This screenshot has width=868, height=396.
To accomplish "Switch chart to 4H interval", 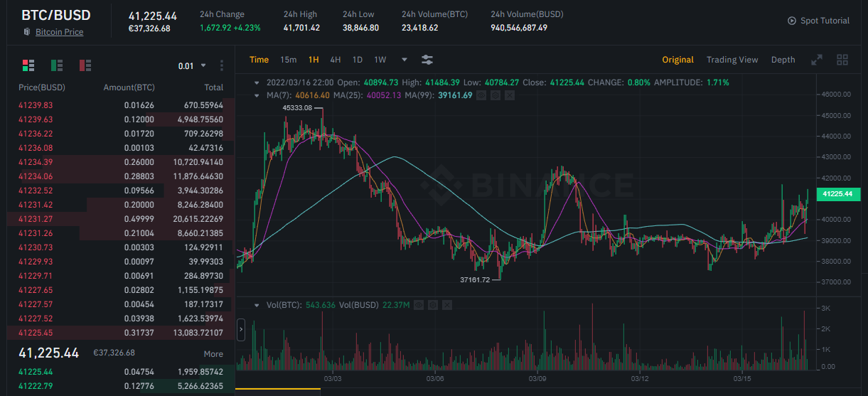I will pos(336,60).
